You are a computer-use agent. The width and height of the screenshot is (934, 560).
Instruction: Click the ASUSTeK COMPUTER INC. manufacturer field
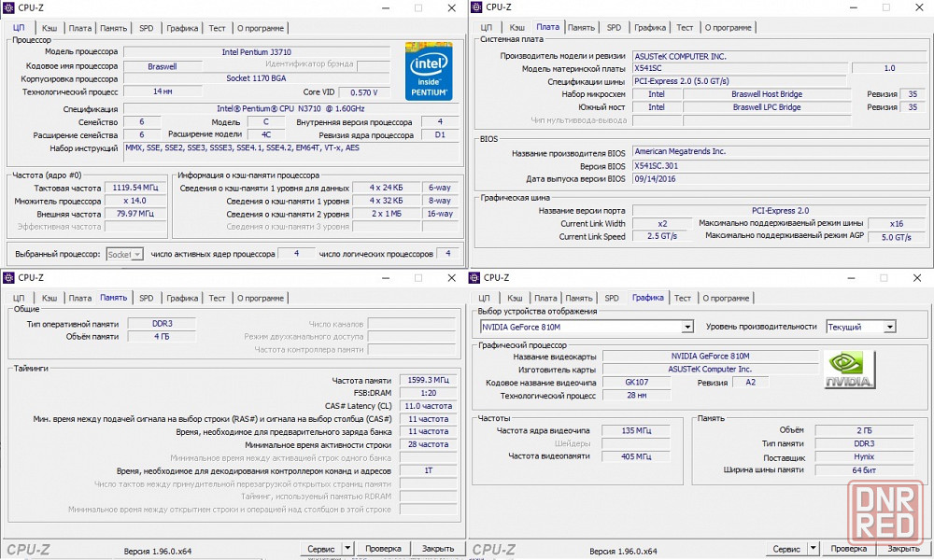pyautogui.click(x=780, y=57)
